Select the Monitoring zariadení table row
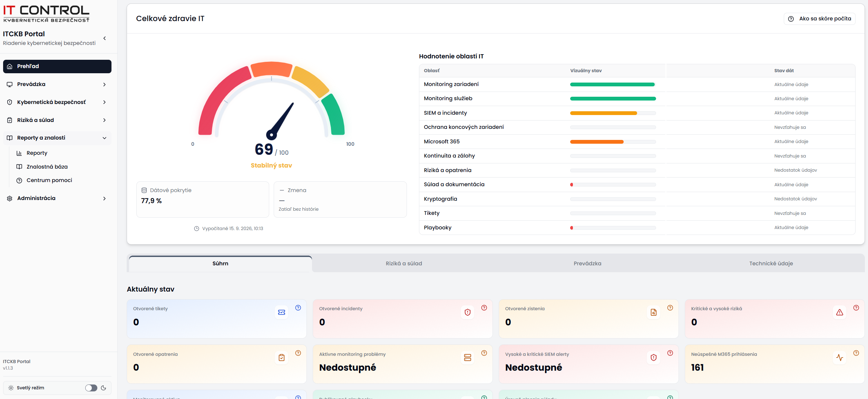 tap(637, 84)
